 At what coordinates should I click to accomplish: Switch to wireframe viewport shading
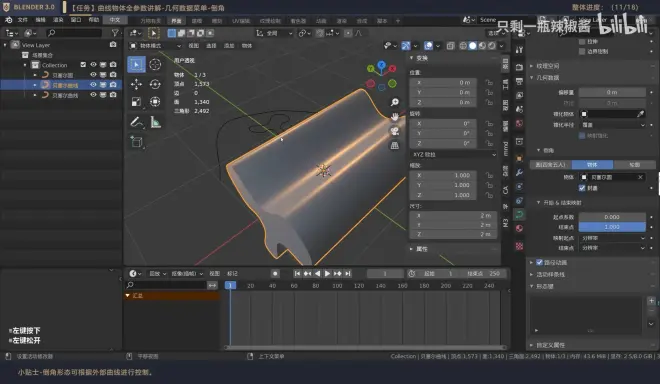[x=463, y=45]
